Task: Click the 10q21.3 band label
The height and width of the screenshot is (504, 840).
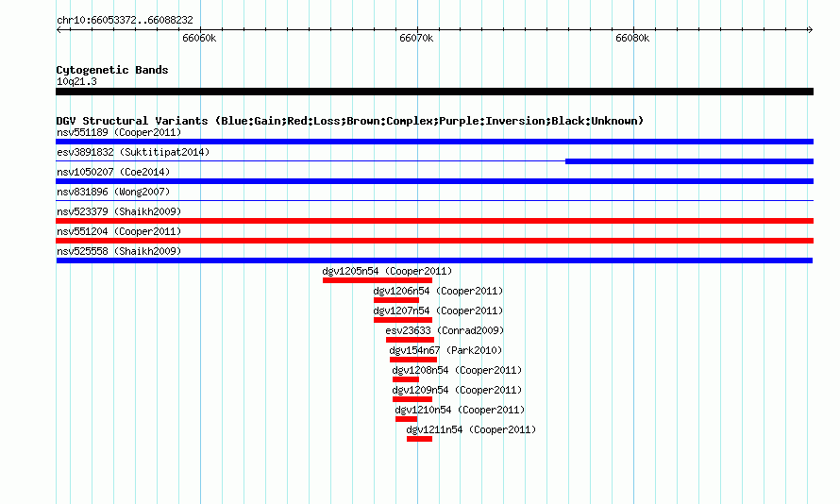Action: click(x=76, y=81)
